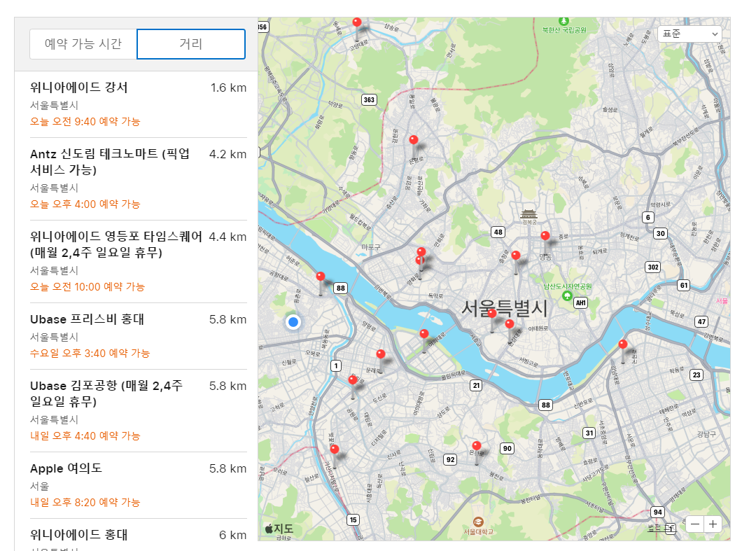Click 오늘 오전 9:40 예약 가능 availability
The height and width of the screenshot is (551, 756).
(x=85, y=122)
